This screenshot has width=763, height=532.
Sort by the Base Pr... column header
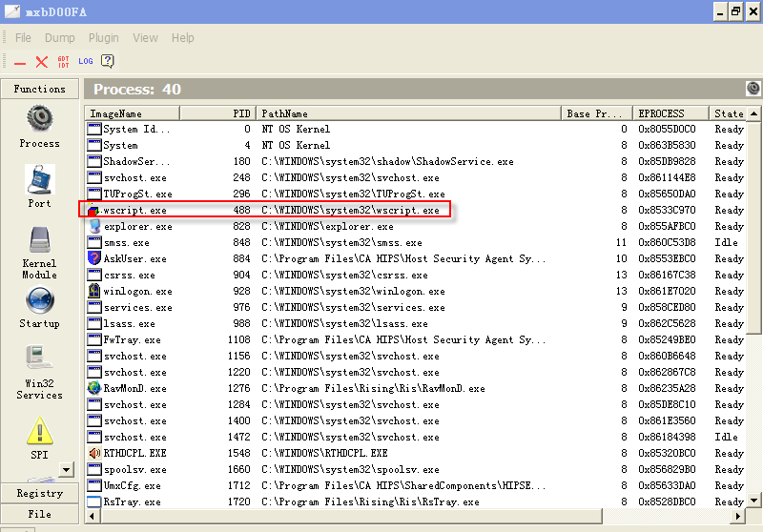(597, 113)
